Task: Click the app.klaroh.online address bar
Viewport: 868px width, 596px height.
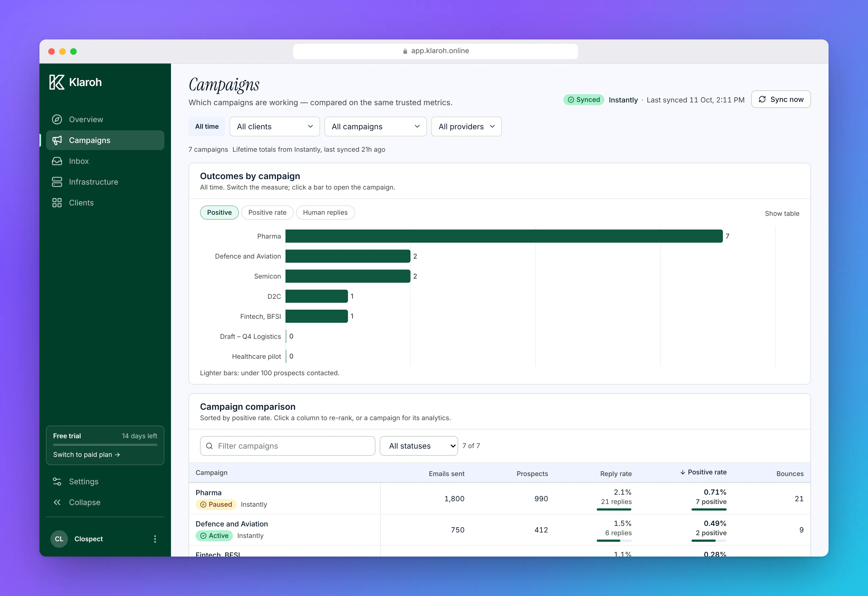Action: pos(435,51)
